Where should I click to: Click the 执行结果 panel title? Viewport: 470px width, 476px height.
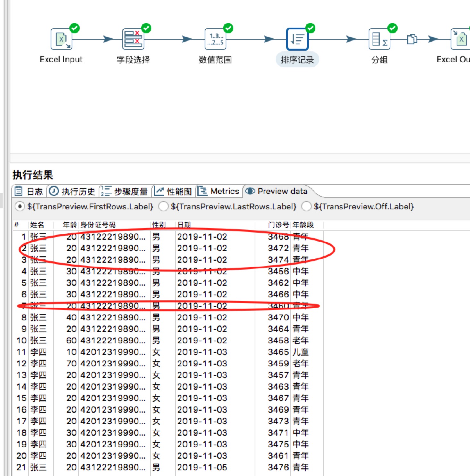coord(33,175)
